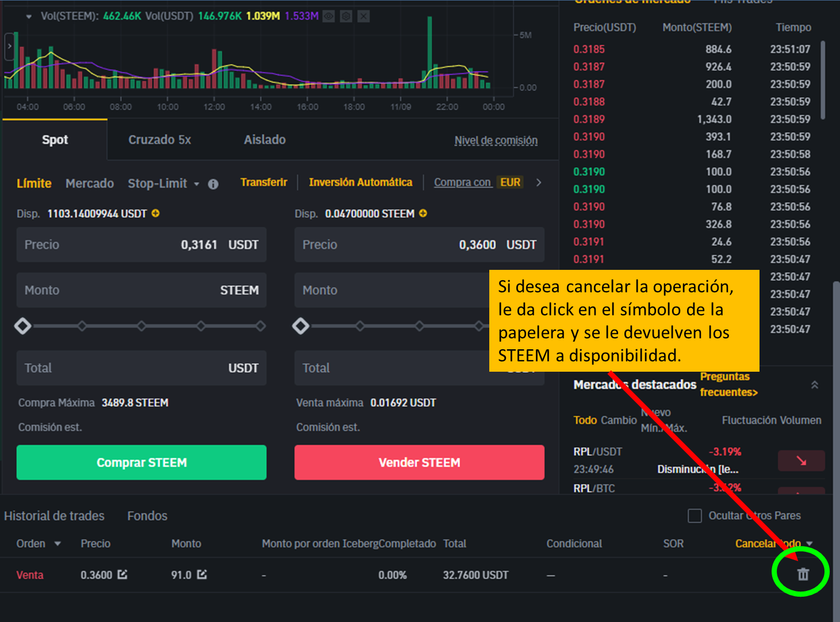Open the Preguntas frecuentes link
This screenshot has width=840, height=622.
[x=728, y=384]
